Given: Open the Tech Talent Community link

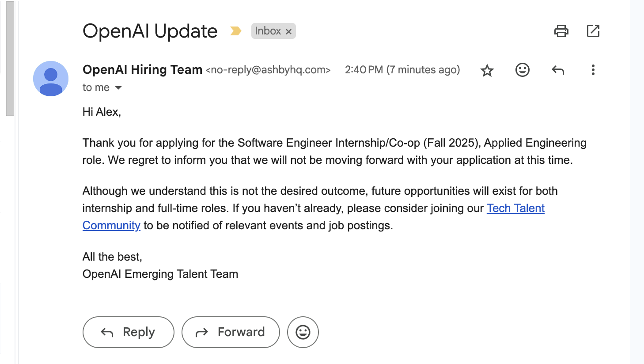Looking at the screenshot, I should (x=515, y=208).
